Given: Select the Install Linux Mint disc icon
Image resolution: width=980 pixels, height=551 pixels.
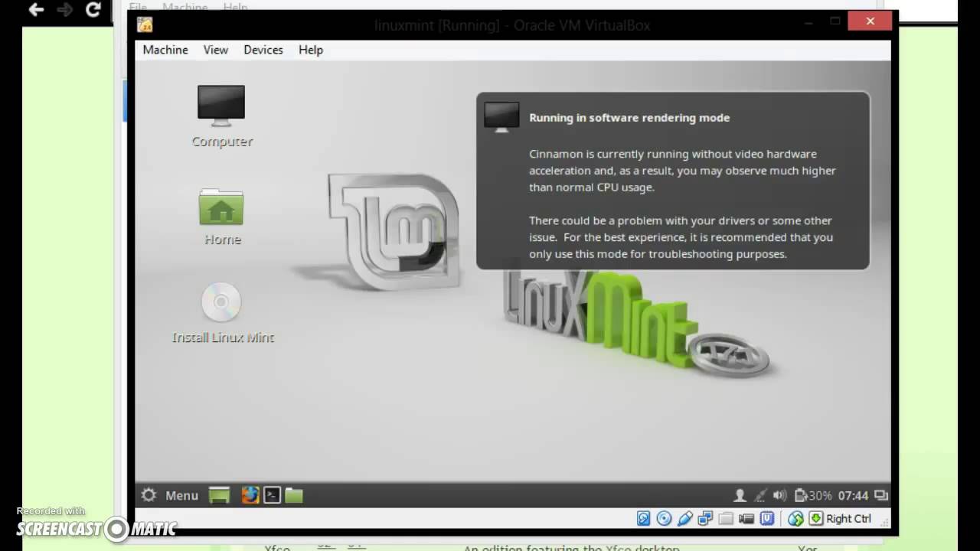Looking at the screenshot, I should tap(222, 313).
